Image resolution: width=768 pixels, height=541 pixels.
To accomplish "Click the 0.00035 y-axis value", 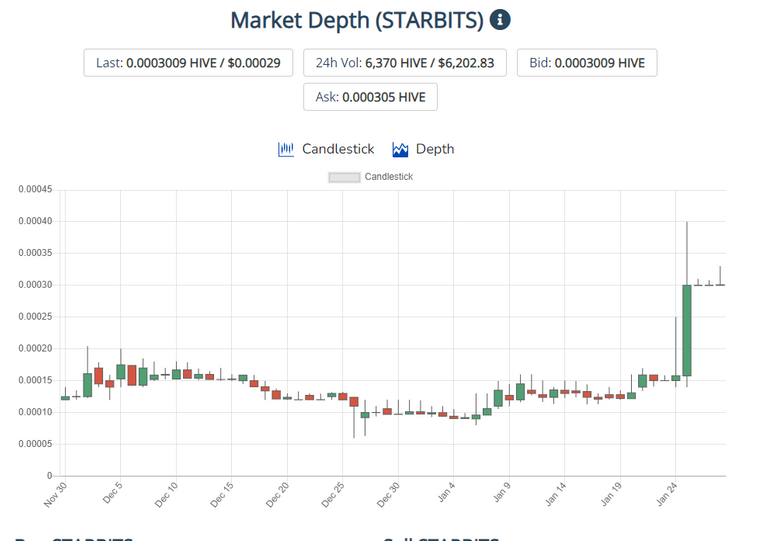I will pos(35,253).
